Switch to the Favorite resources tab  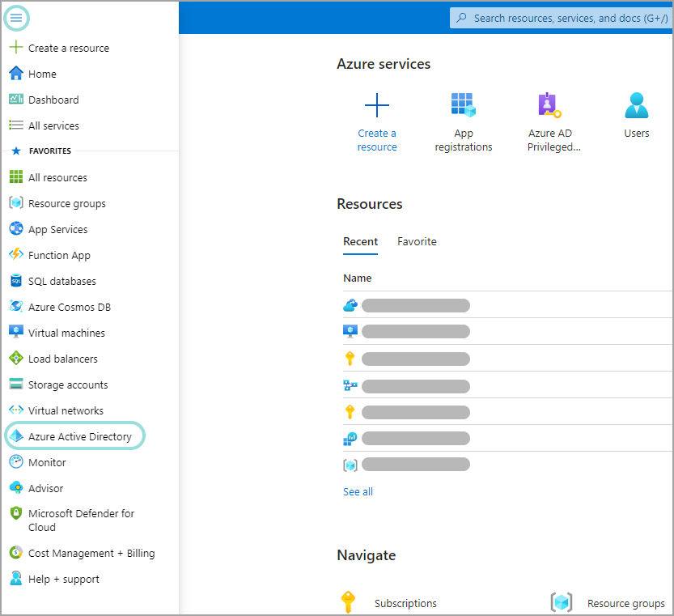tap(417, 241)
